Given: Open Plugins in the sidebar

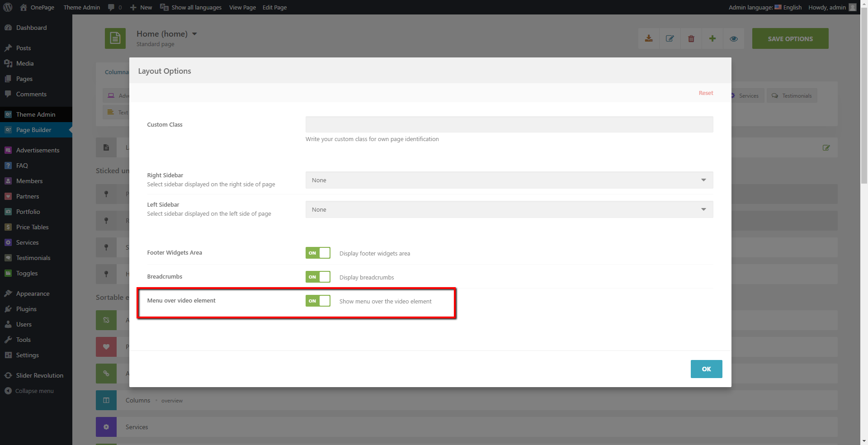Looking at the screenshot, I should coord(36,309).
